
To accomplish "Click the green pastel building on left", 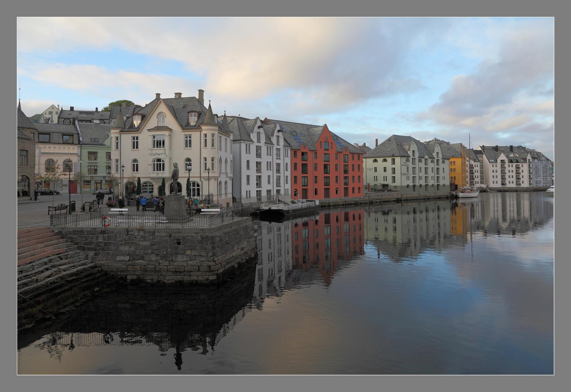I will click(95, 163).
